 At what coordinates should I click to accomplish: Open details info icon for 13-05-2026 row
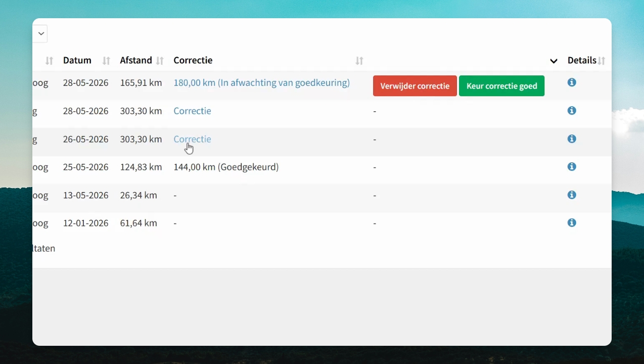pyautogui.click(x=572, y=195)
